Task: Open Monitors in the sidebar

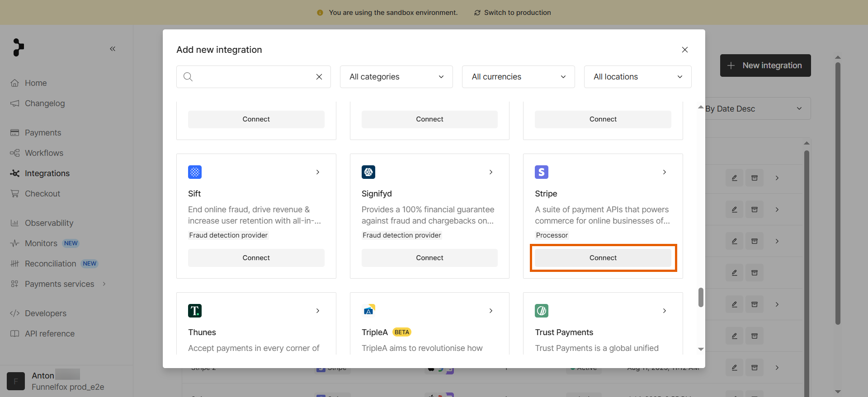Action: pyautogui.click(x=41, y=243)
